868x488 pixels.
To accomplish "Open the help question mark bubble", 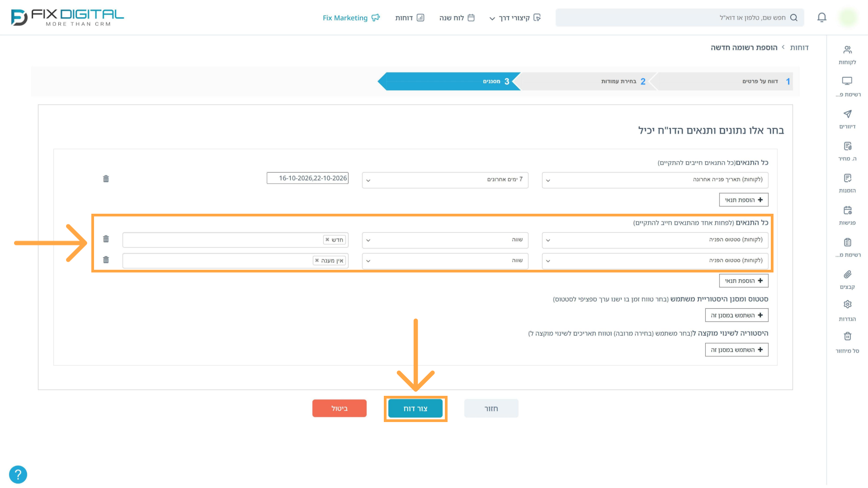I will (18, 474).
